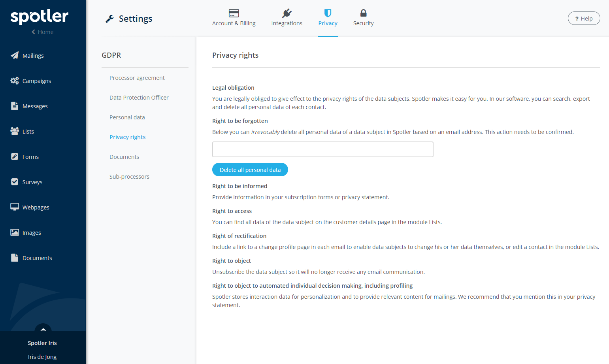
Task: Click the Account & Billing card icon
Action: (x=234, y=13)
